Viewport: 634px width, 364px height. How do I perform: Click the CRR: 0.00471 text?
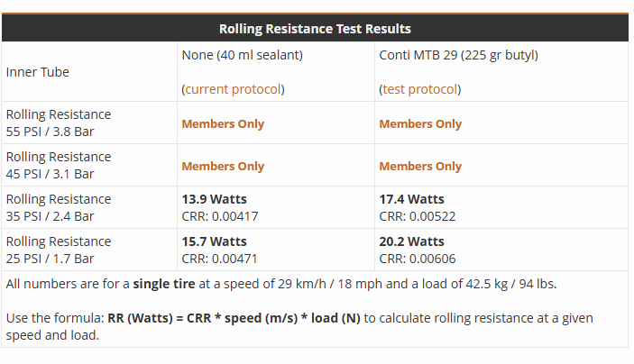pos(219,259)
